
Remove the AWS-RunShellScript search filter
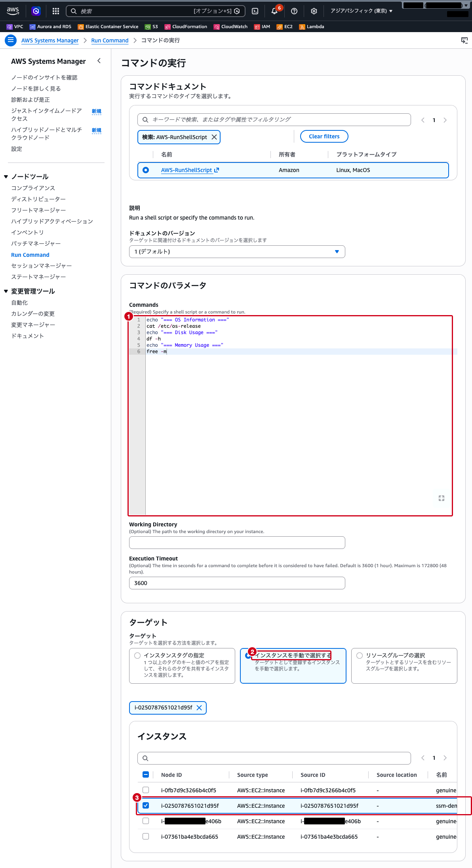click(214, 137)
